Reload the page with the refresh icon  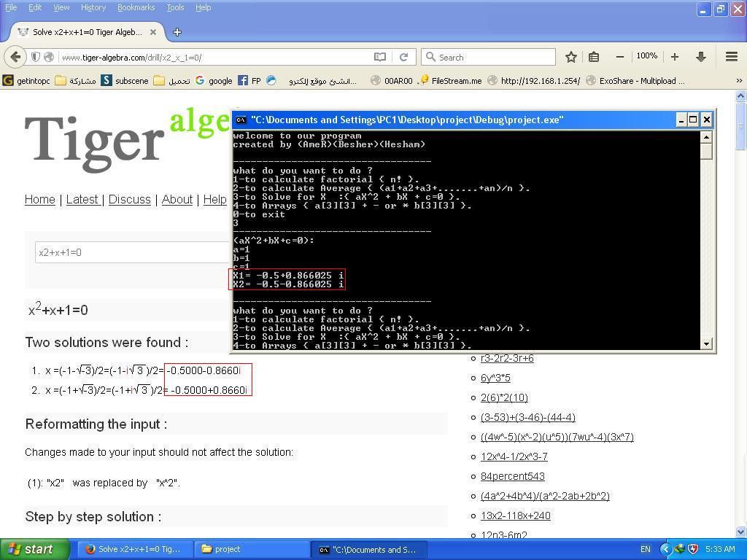pos(403,57)
